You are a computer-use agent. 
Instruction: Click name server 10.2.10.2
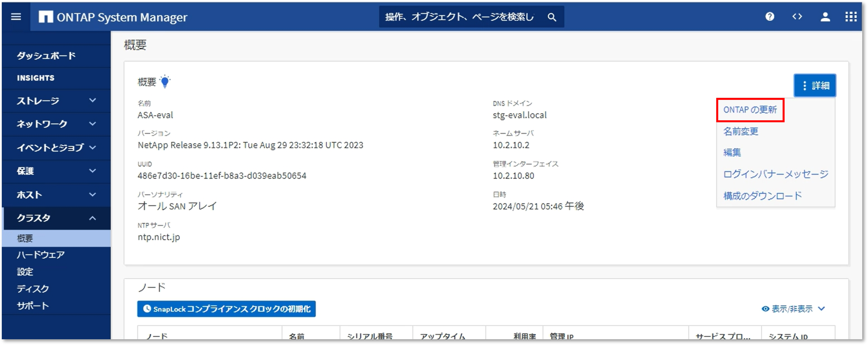511,145
